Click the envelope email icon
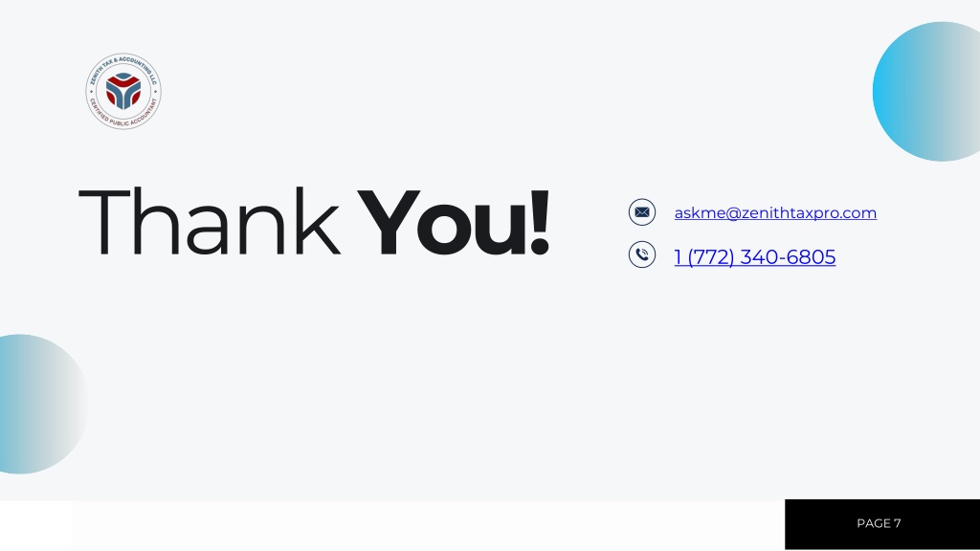The width and height of the screenshot is (980, 551). coord(642,212)
